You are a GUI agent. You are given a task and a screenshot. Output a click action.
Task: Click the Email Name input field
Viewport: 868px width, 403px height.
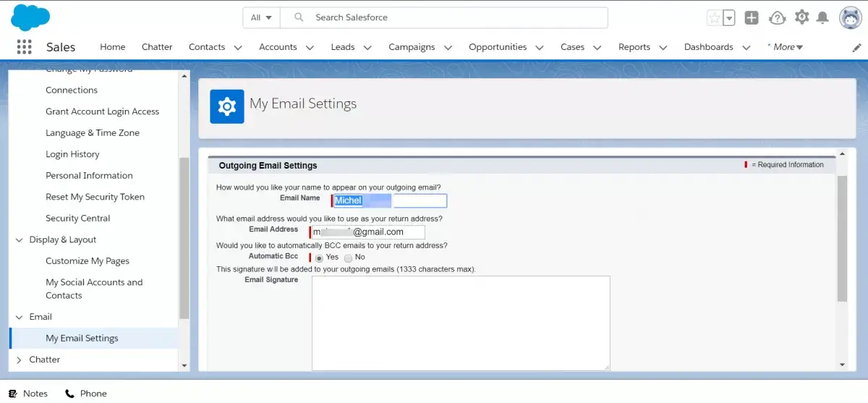(x=389, y=201)
